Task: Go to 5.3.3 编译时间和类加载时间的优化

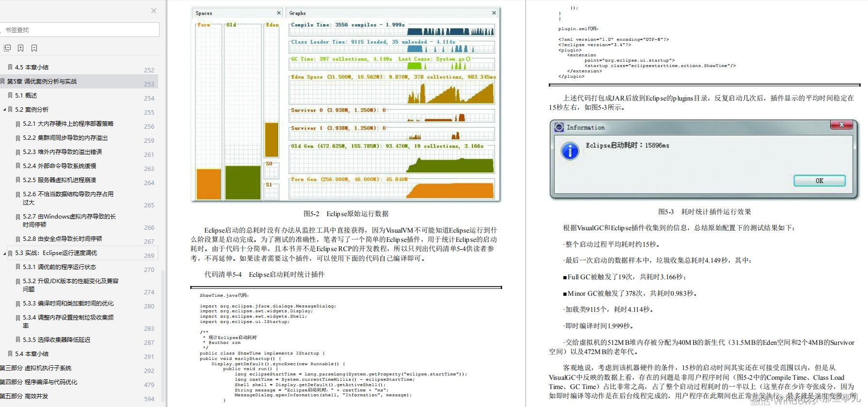Action: pos(68,304)
